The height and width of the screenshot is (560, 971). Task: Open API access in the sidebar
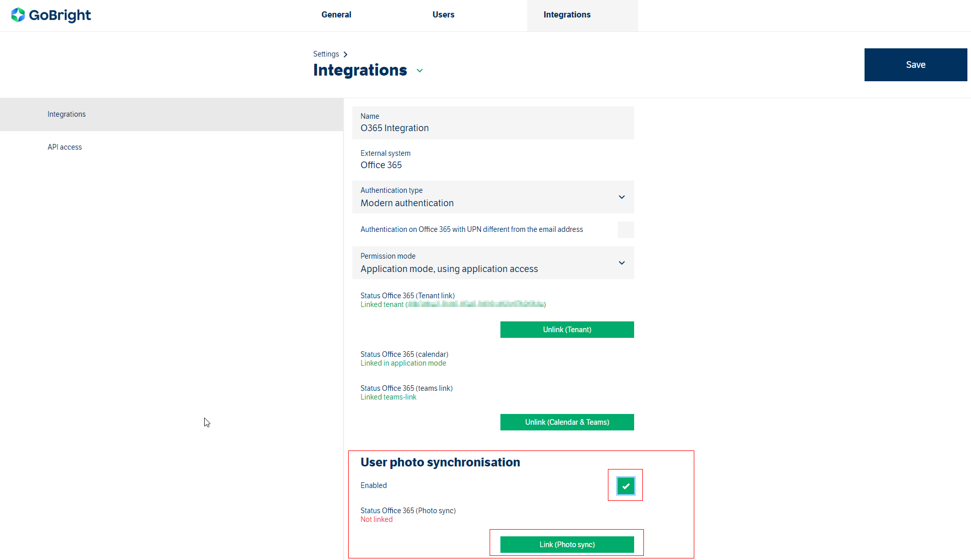65,147
